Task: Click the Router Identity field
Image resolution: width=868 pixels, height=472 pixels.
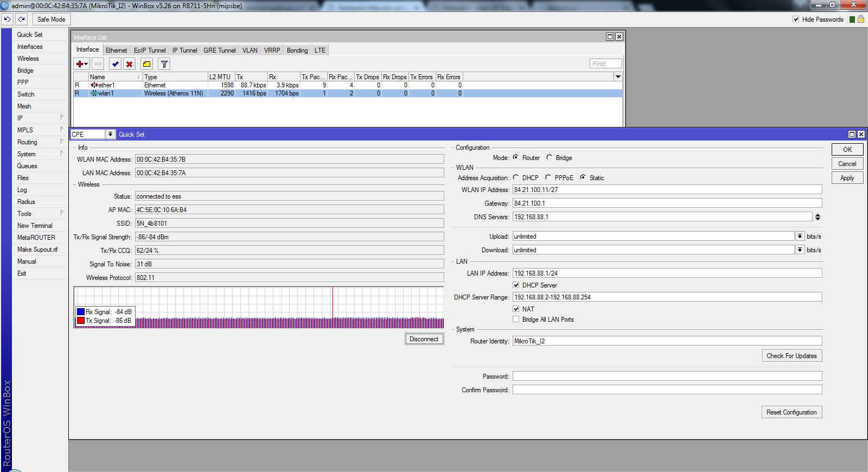Action: pos(667,341)
